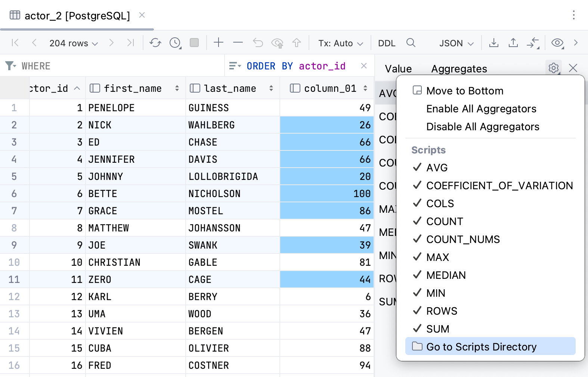Choose Disable All Aggregators
Image resolution: width=588 pixels, height=377 pixels.
pos(483,127)
